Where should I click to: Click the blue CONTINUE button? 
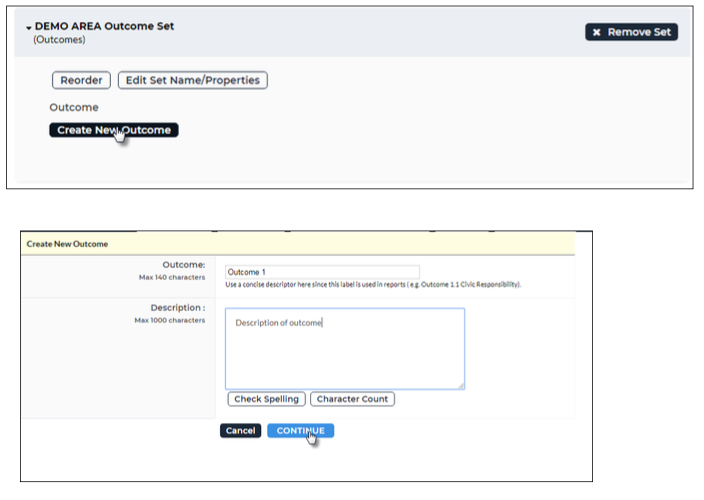pyautogui.click(x=300, y=430)
